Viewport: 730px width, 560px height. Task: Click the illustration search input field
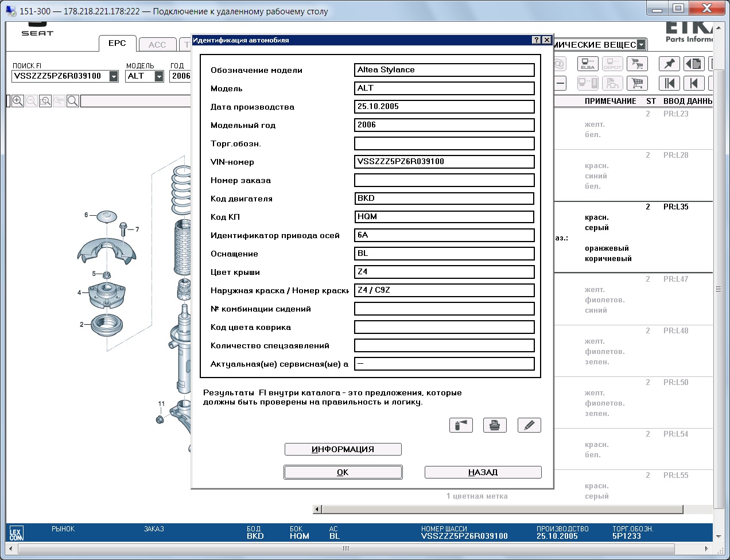coord(135,101)
